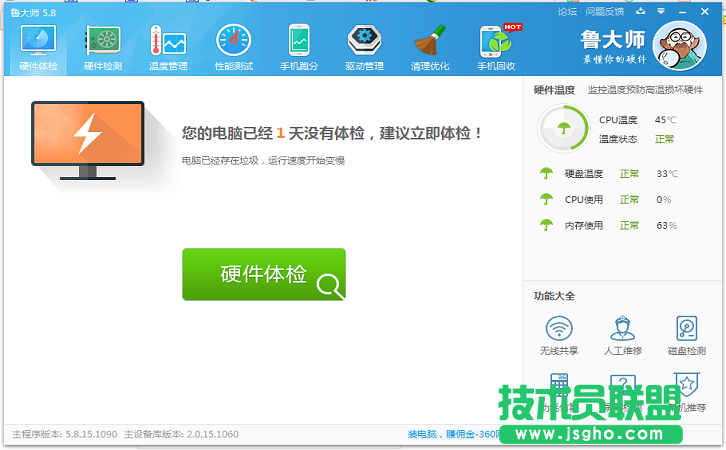
Task: Open 磁盘检测 disk icon
Action: point(687,328)
